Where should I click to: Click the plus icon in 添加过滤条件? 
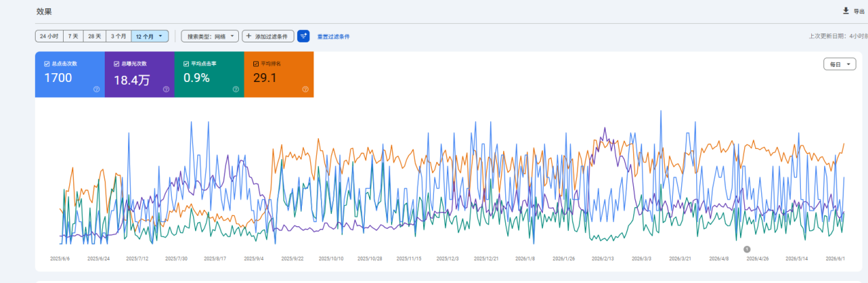pos(248,36)
